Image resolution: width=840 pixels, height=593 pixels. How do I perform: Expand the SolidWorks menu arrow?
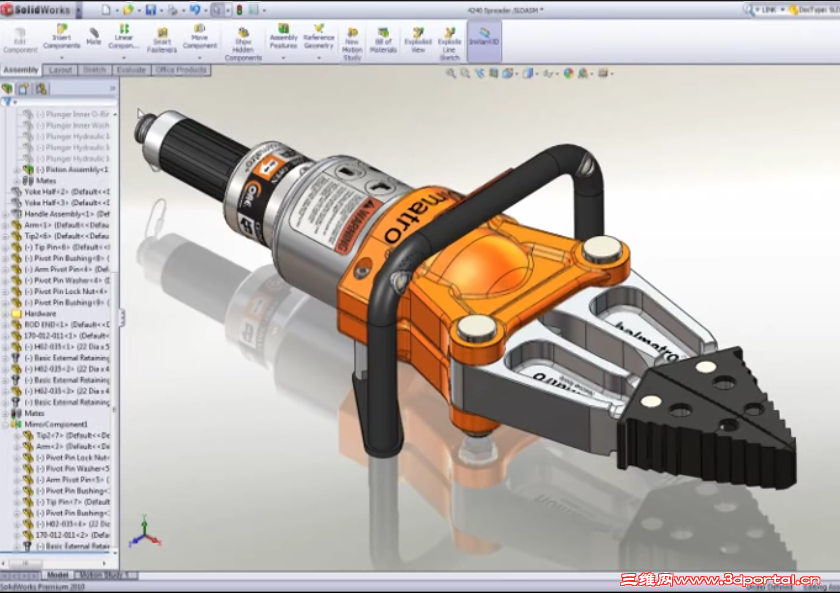(x=78, y=10)
